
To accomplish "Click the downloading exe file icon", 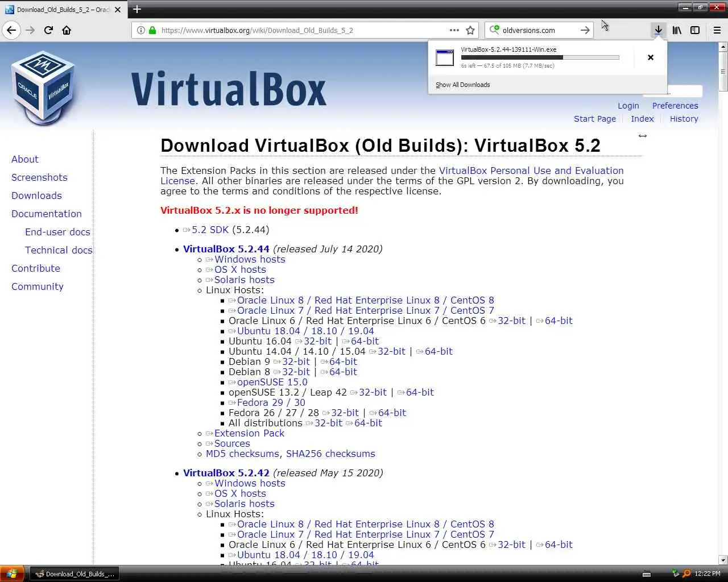I will 444,57.
